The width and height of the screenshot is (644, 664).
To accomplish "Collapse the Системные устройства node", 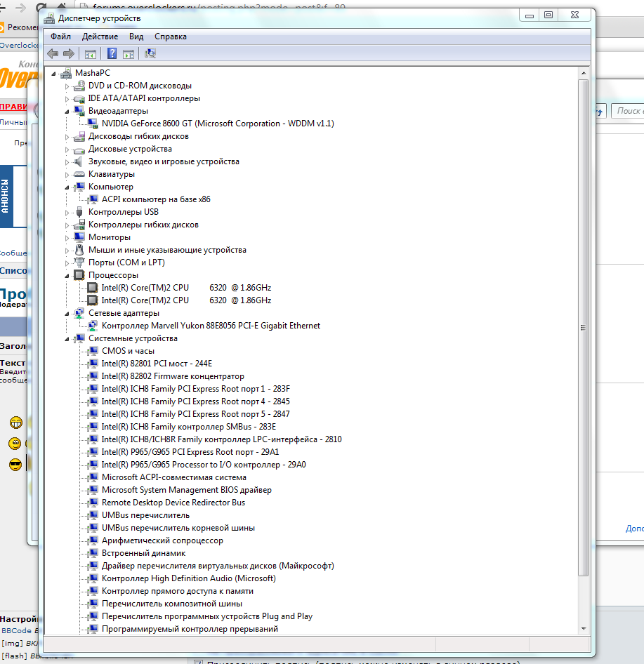I will (67, 339).
